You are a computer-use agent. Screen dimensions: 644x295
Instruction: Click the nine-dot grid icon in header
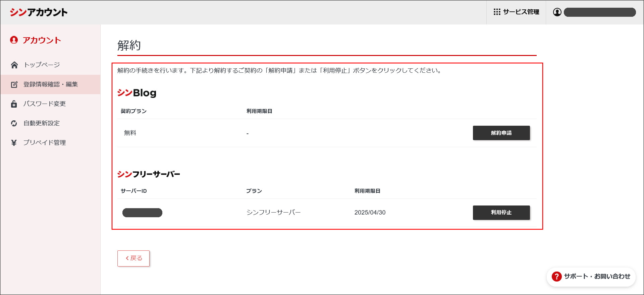click(x=497, y=12)
